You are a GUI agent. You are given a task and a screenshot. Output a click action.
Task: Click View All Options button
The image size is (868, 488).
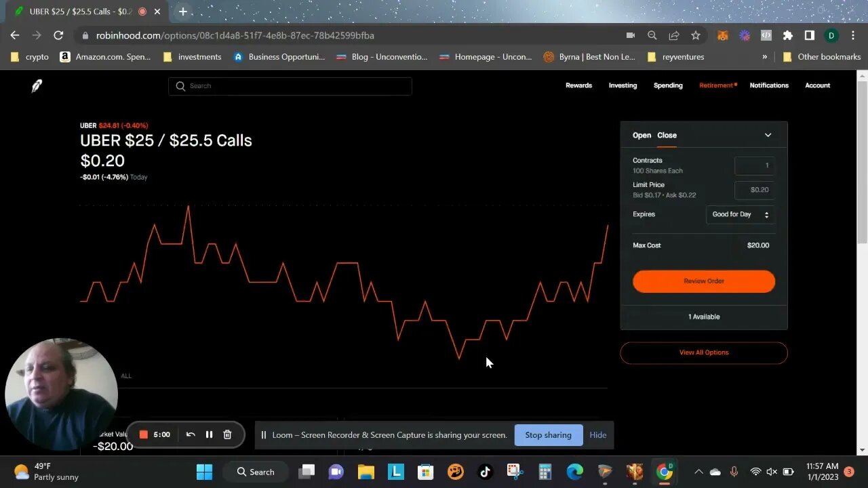coord(704,352)
